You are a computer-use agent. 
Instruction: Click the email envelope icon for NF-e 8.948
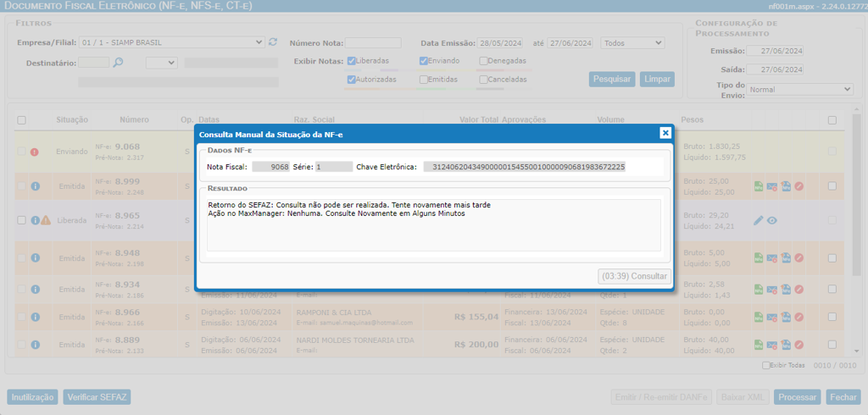[772, 257]
